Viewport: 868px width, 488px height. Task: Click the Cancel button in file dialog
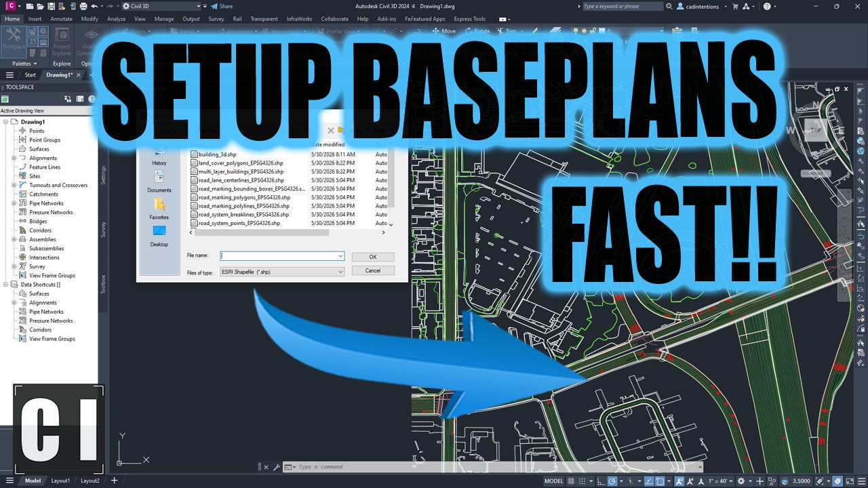click(373, 270)
